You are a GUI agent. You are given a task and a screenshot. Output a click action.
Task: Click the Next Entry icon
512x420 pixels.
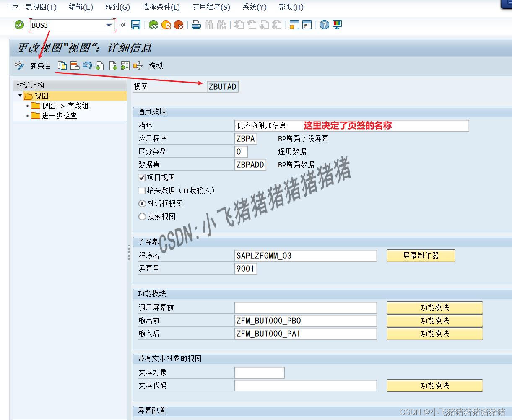pos(113,66)
